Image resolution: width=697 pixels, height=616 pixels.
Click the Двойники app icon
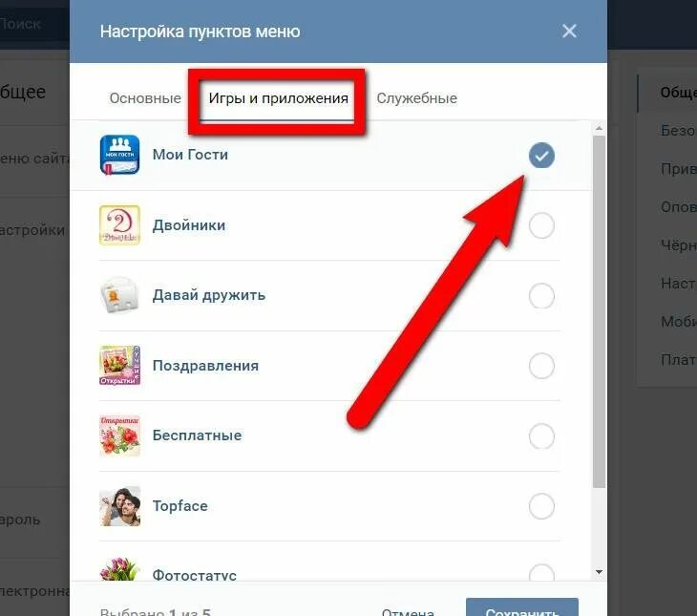[x=119, y=225]
